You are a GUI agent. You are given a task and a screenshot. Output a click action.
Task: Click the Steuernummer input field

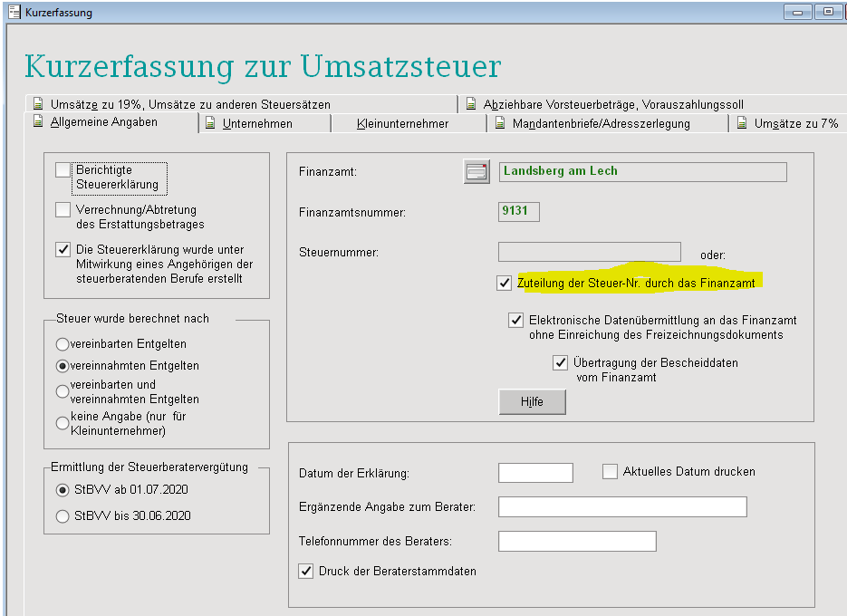(589, 252)
